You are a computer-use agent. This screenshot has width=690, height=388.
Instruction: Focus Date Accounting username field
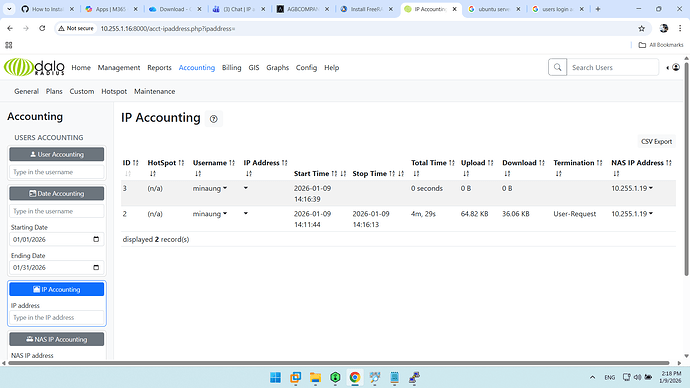57,211
